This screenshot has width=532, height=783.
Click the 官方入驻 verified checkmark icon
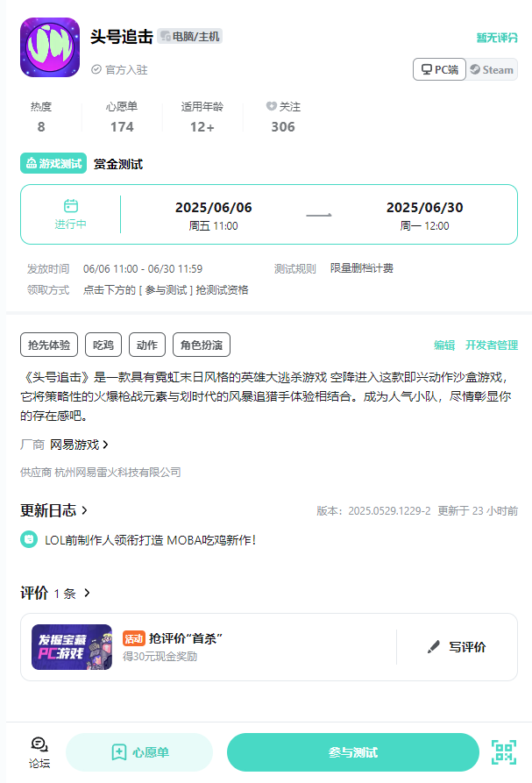click(96, 69)
